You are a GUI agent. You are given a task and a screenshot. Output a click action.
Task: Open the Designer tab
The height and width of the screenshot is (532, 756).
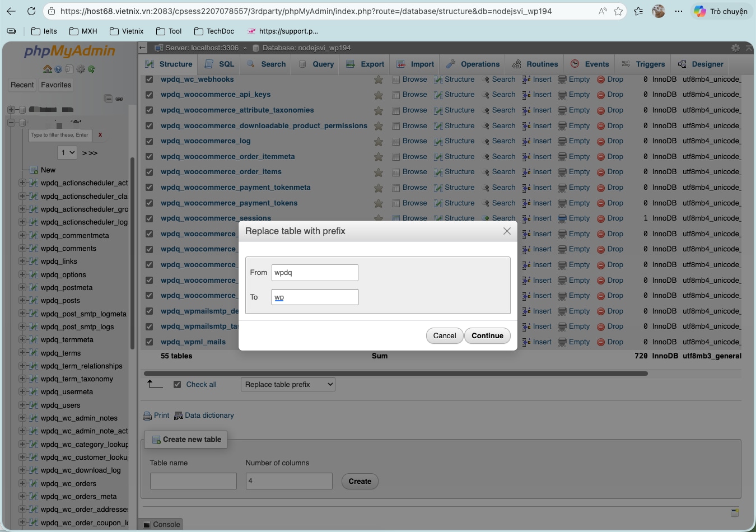coord(701,64)
